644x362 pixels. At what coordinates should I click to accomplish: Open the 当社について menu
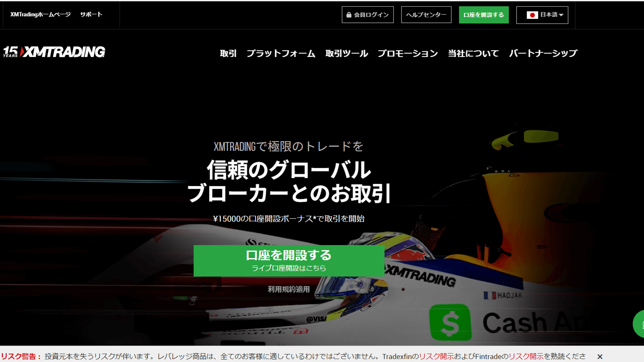pyautogui.click(x=473, y=53)
